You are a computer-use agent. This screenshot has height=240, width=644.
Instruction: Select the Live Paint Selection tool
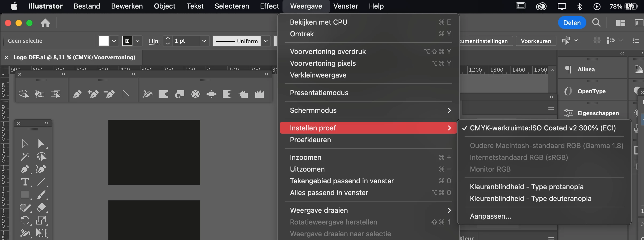pyautogui.click(x=56, y=94)
